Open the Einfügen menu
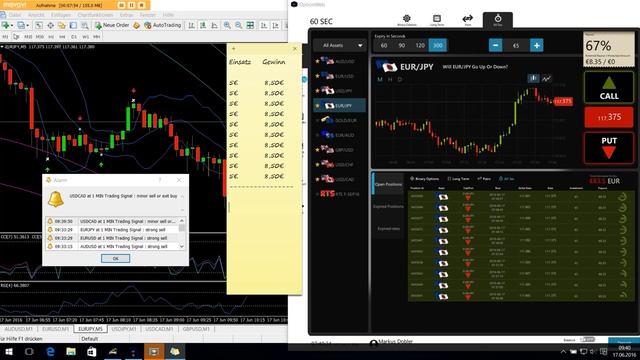 pos(60,15)
